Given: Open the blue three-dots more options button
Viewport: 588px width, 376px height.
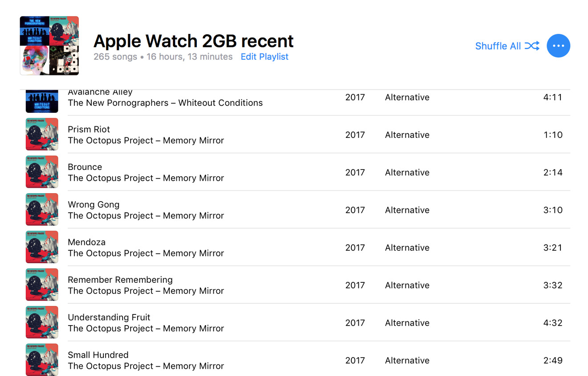Looking at the screenshot, I should (x=558, y=46).
